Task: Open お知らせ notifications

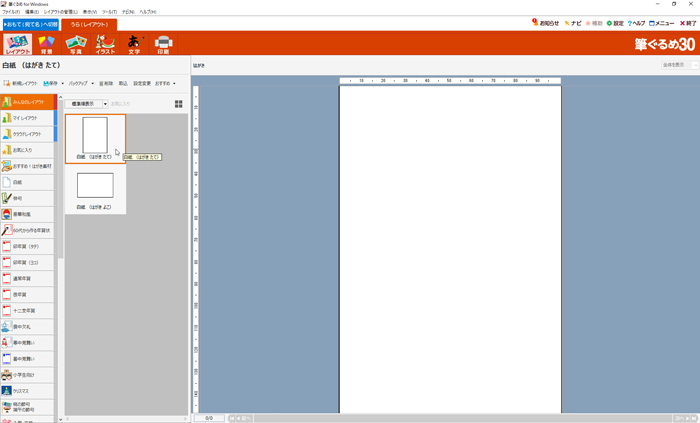Action: click(x=545, y=23)
